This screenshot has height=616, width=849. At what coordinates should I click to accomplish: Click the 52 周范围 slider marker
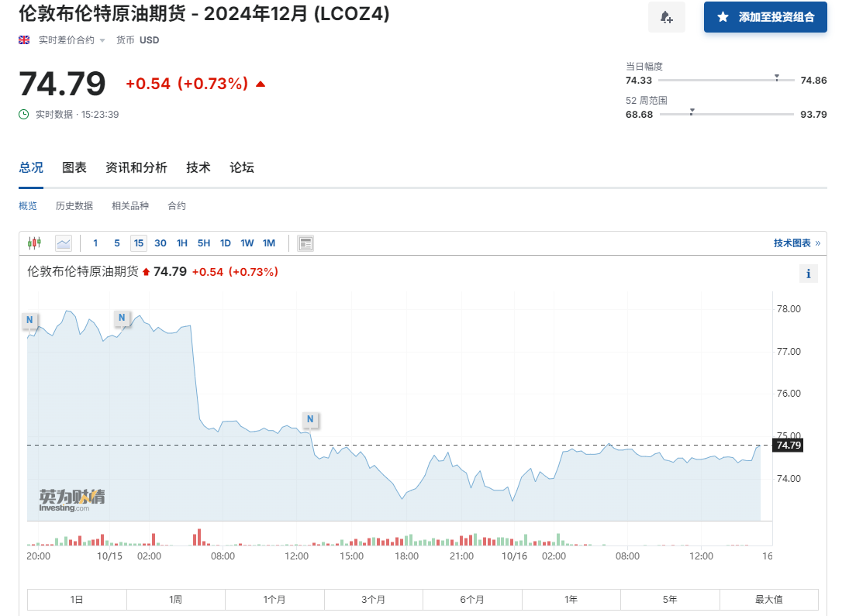tap(692, 112)
